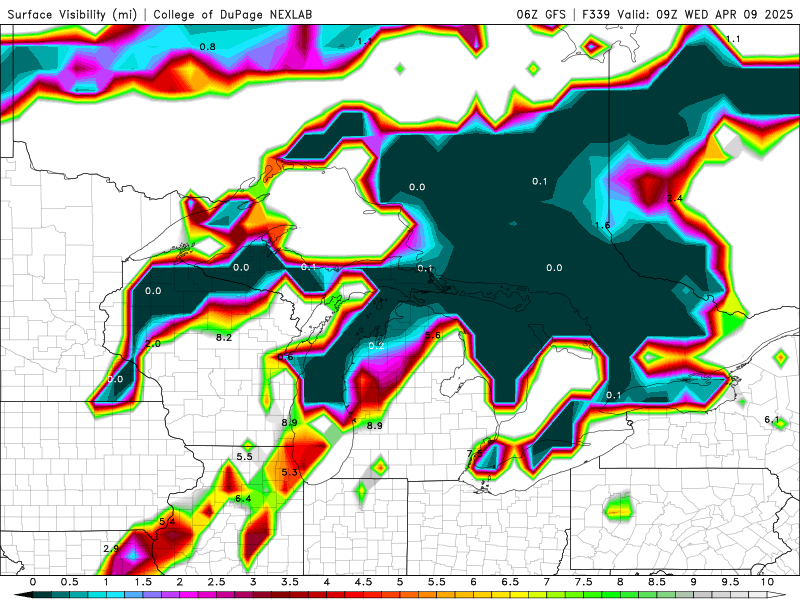Viewport: 800px width, 600px height.
Task: Click the "09Z WED APR 09 2025" valid time
Action: click(x=724, y=14)
